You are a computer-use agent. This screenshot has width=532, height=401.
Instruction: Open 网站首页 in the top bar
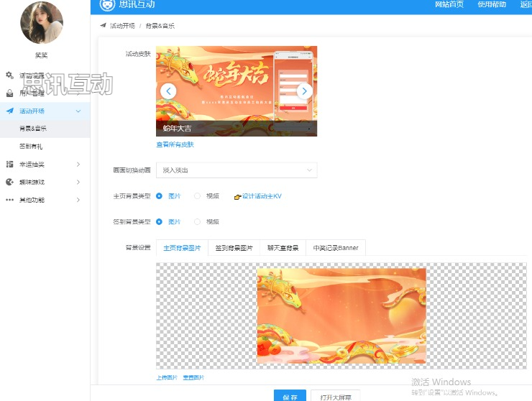[449, 4]
